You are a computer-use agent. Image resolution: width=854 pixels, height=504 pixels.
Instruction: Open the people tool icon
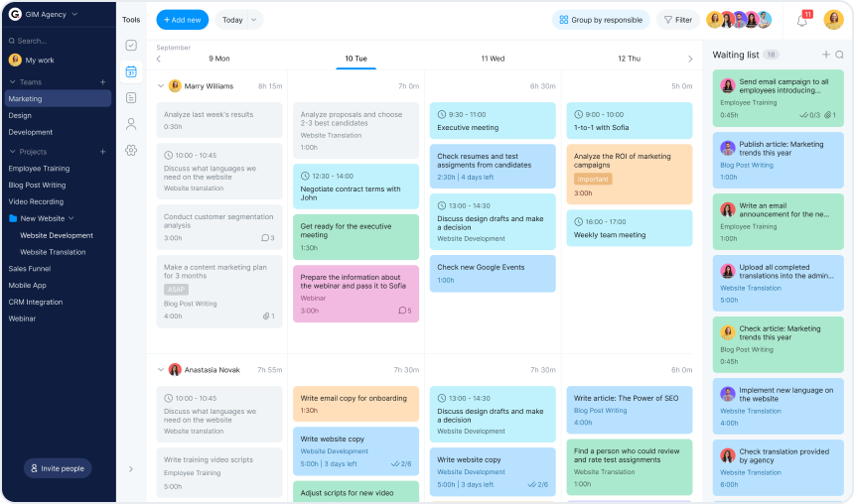pos(131,124)
